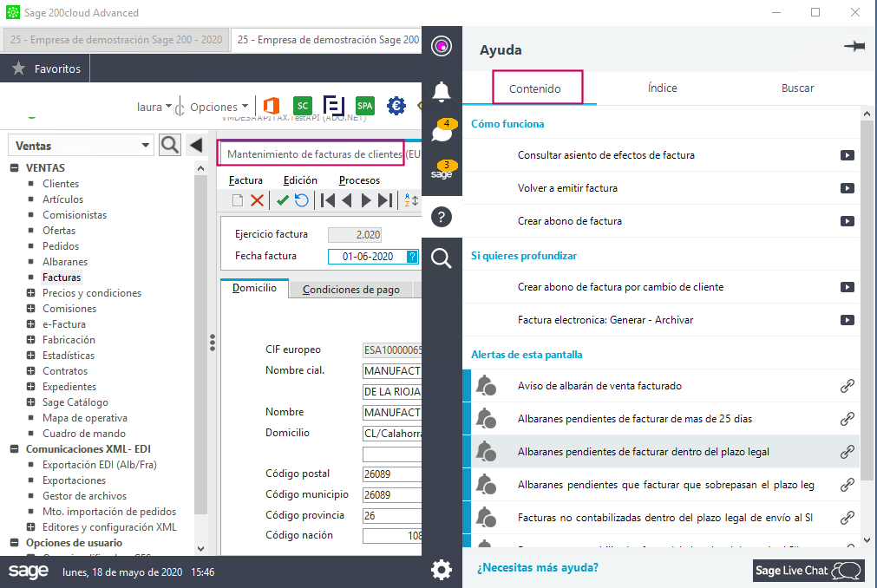Open Pedidos in the Ventas tree

[x=61, y=246]
